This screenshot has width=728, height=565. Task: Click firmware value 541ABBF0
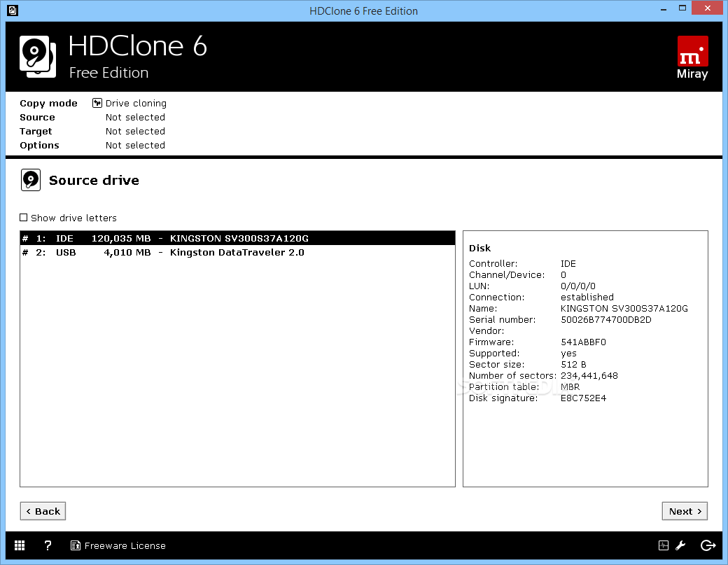583,342
